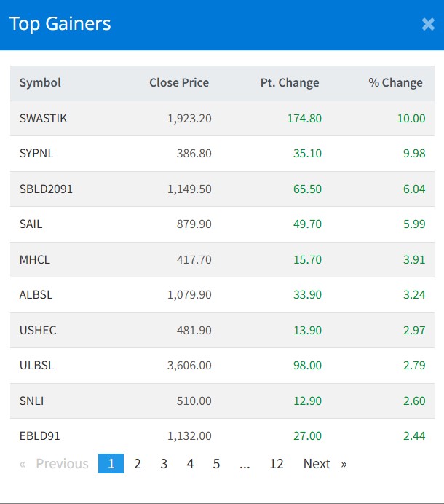444x504 pixels.
Task: Click the Pt. Change column header
Action: point(290,82)
